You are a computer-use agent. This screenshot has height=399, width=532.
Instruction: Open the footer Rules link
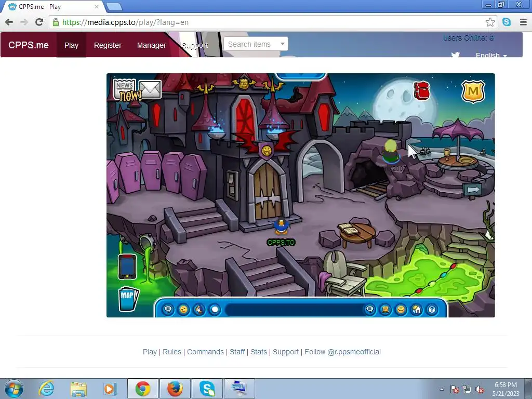click(172, 352)
